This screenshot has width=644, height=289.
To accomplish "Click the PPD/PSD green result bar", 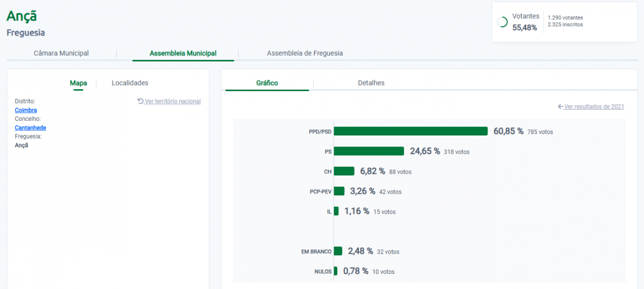I will (x=411, y=131).
